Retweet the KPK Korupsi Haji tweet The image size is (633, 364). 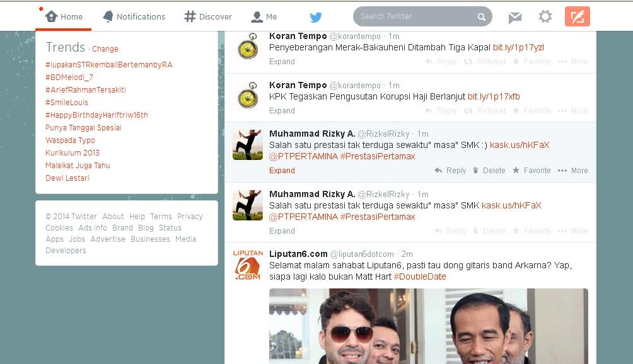click(x=485, y=110)
